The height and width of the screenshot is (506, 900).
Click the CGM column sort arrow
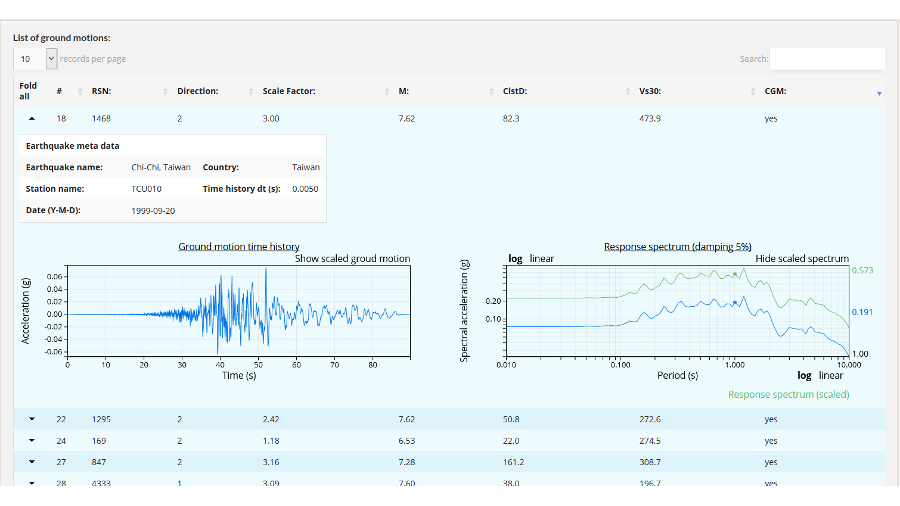(878, 92)
